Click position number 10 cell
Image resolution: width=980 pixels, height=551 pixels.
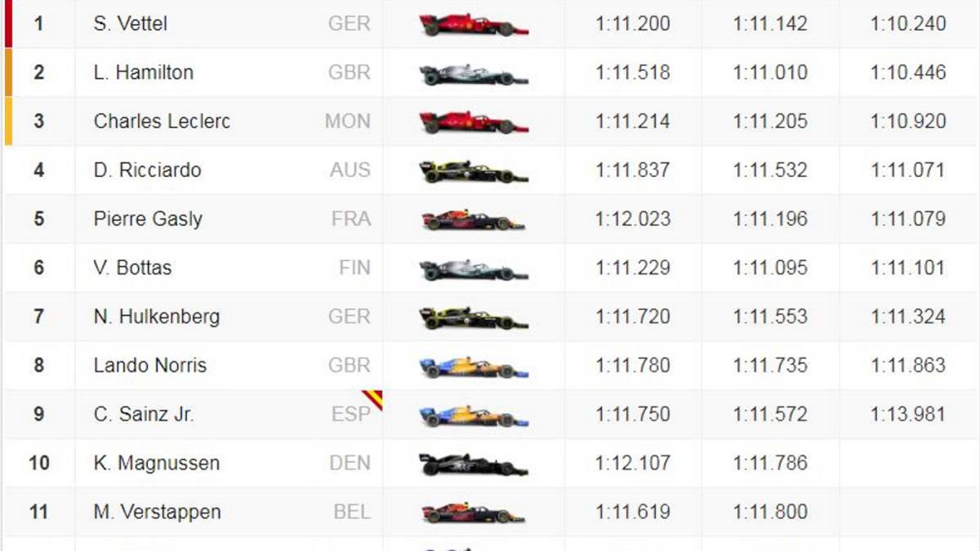[x=39, y=464]
